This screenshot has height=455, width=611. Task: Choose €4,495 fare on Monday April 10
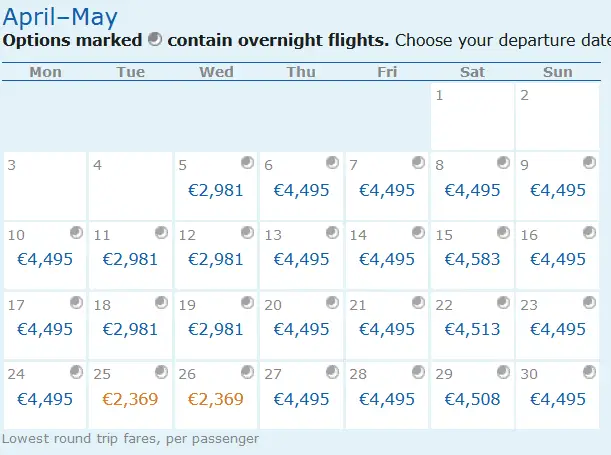pos(45,259)
